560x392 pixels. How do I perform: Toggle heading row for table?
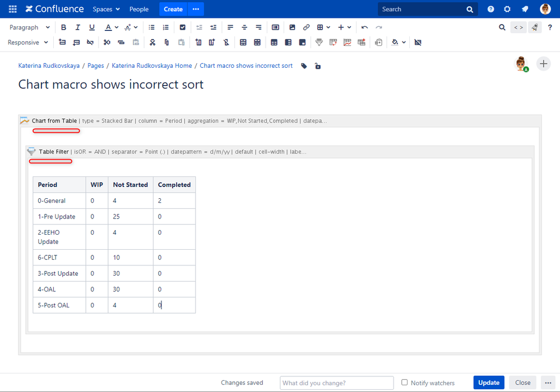coord(274,43)
